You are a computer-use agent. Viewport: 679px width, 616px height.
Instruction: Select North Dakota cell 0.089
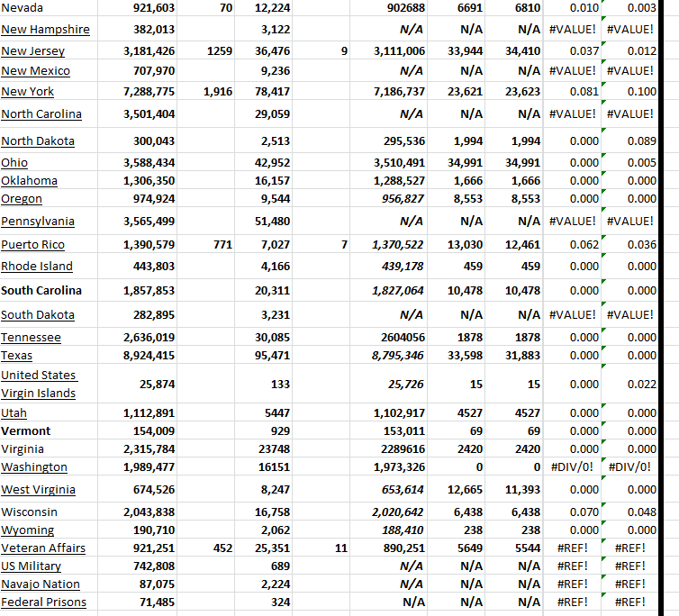coord(630,141)
